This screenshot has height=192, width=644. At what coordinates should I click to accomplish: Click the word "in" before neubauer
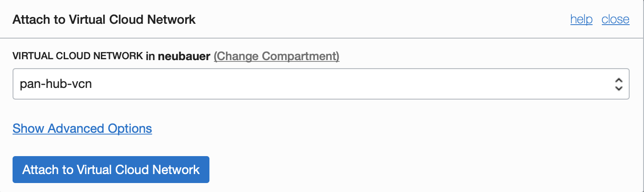point(150,56)
